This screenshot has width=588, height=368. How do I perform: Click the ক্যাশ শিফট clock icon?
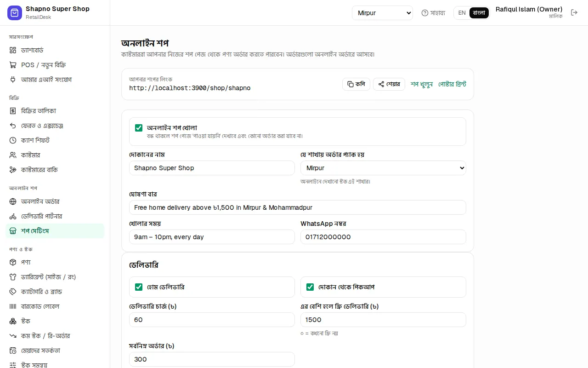point(13,140)
